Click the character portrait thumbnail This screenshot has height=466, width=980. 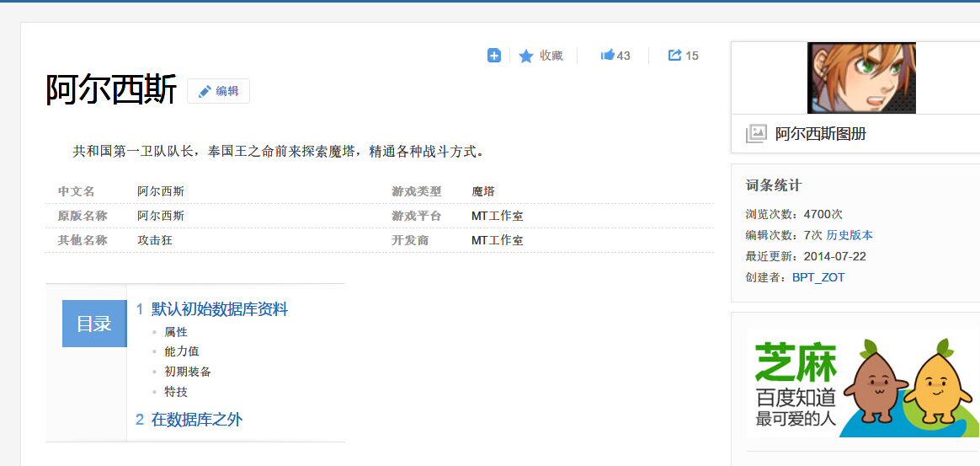point(861,78)
